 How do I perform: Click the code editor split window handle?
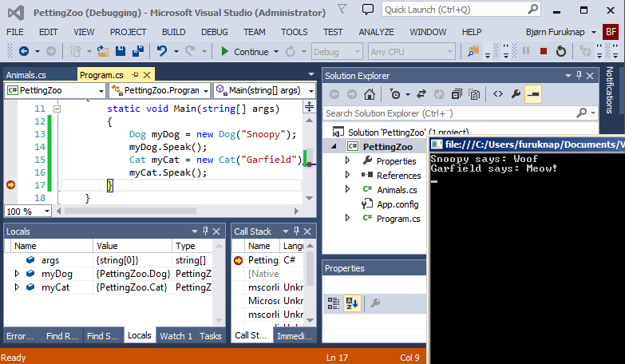click(x=310, y=106)
